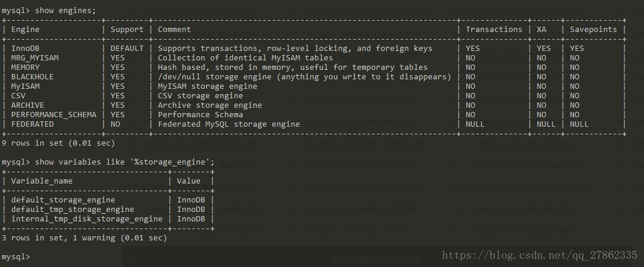
Task: Click the Variable_name column header
Action: point(42,181)
